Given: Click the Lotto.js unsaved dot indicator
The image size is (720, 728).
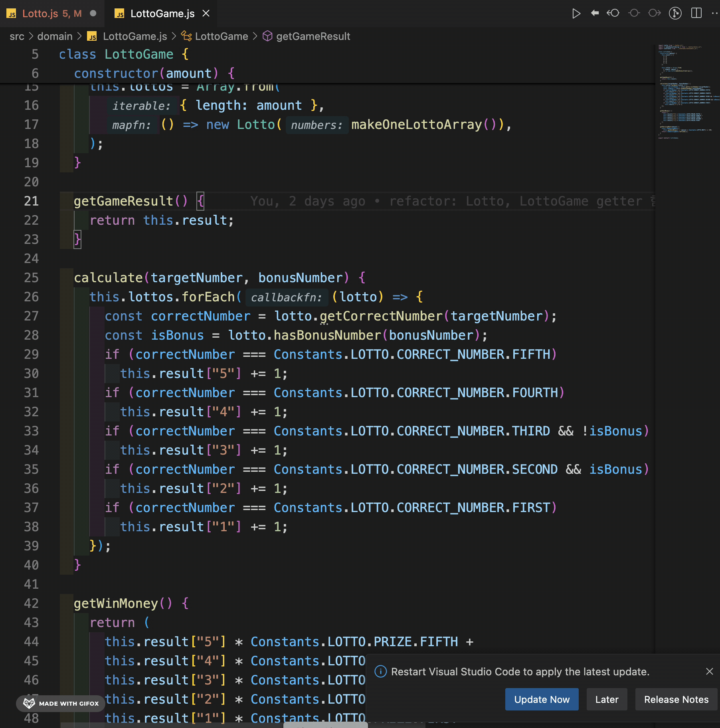Looking at the screenshot, I should point(93,13).
